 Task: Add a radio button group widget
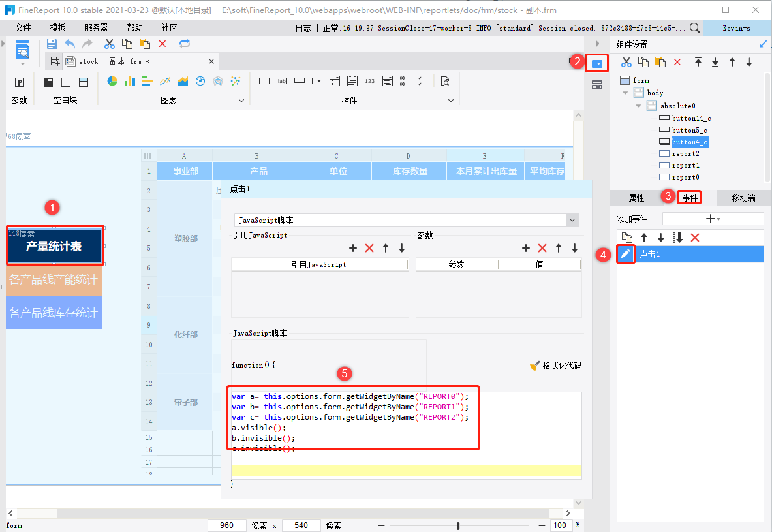point(405,81)
